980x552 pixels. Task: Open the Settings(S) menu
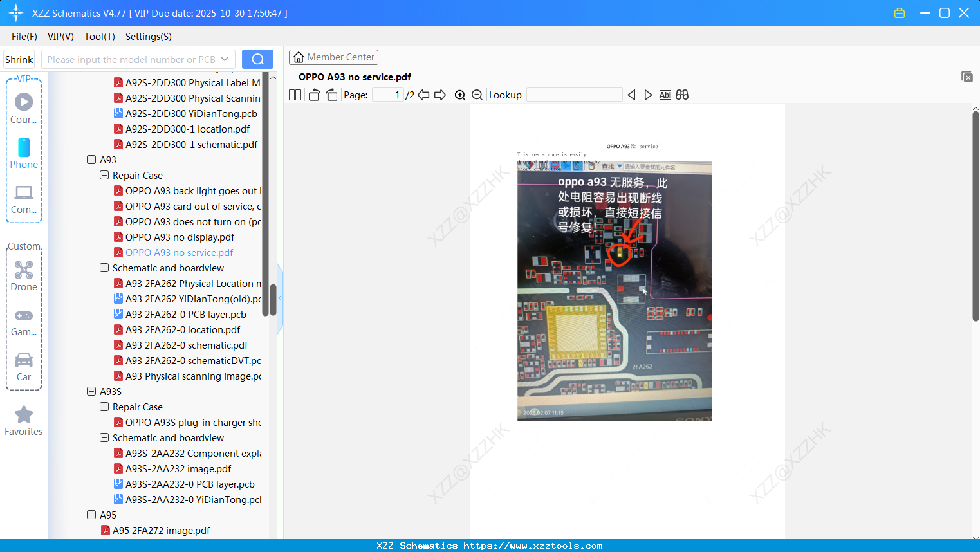149,37
